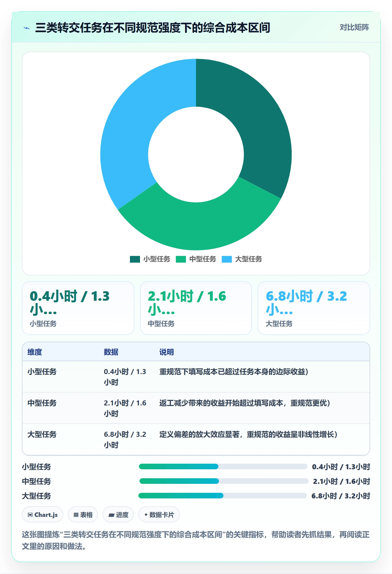The image size is (392, 574).
Task: Click the 6.8小时 / 3.2 大型任务 data card
Action: pyautogui.click(x=314, y=308)
